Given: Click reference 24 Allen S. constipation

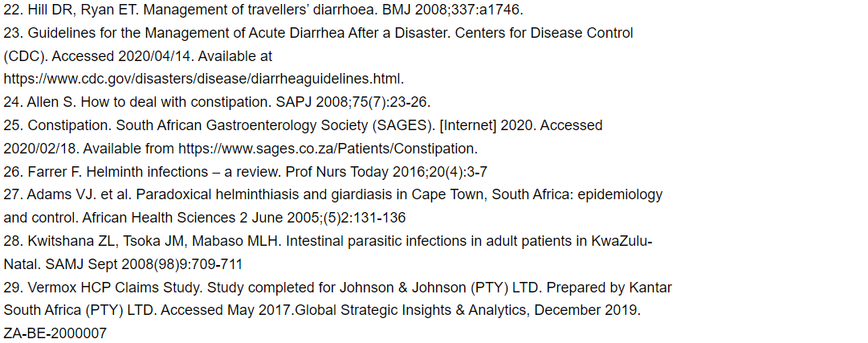Looking at the screenshot, I should 217,103.
